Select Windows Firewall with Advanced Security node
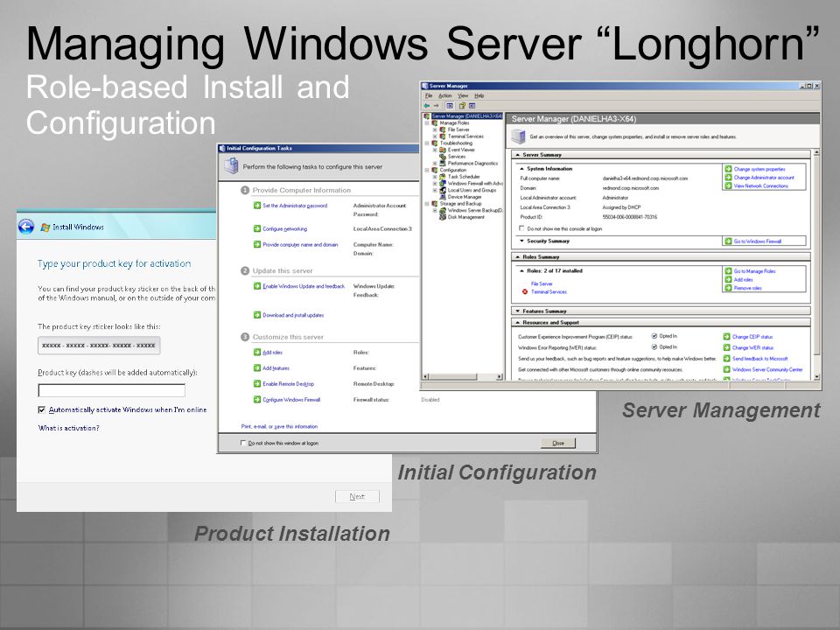The height and width of the screenshot is (630, 840). 475,183
